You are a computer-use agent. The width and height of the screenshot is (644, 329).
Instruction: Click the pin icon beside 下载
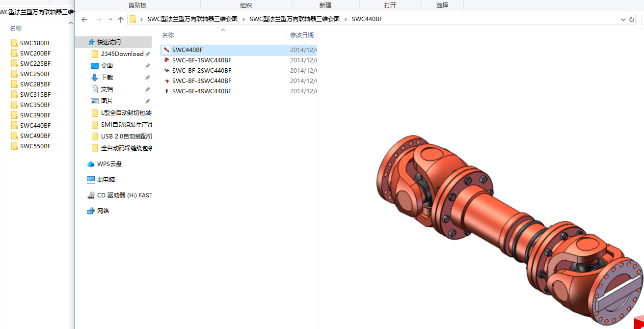147,78
